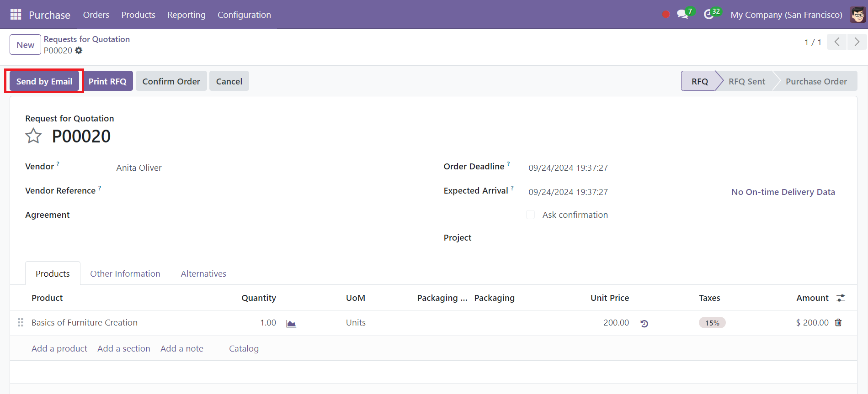Screen dimensions: 868x394
Task: Click Print RFQ button
Action: pyautogui.click(x=107, y=81)
